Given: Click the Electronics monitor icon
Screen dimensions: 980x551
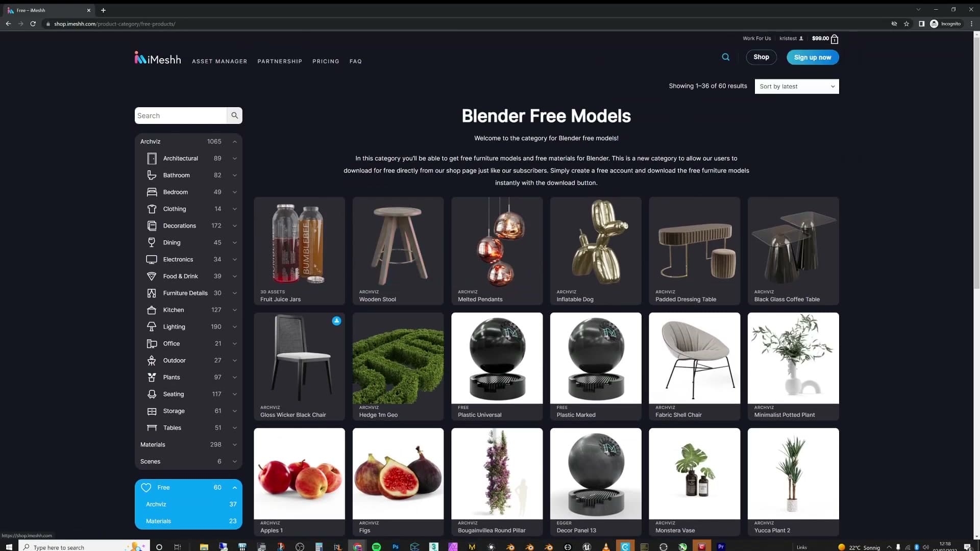Looking at the screenshot, I should click(152, 259).
